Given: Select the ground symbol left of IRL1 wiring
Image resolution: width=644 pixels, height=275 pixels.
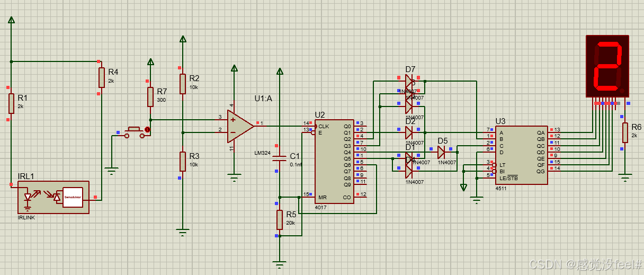Looking at the screenshot, I should pyautogui.click(x=111, y=171).
